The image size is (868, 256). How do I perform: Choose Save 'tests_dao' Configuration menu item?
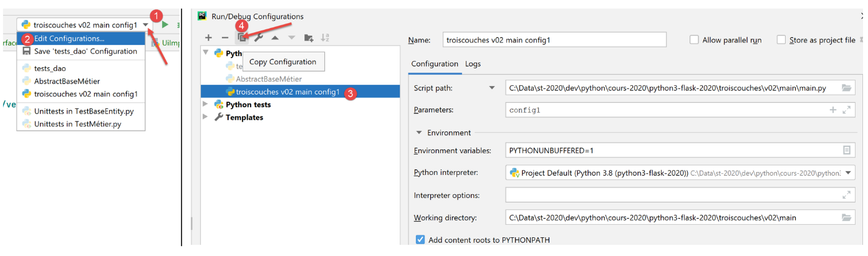(85, 51)
